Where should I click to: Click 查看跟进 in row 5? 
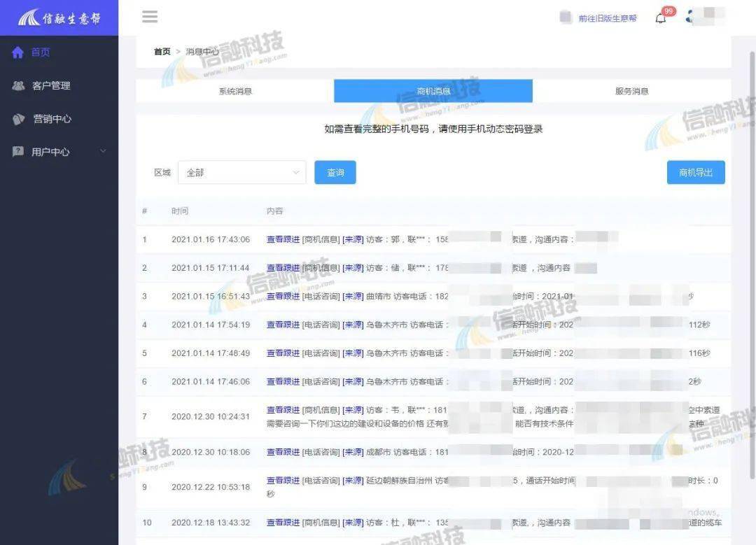point(283,353)
